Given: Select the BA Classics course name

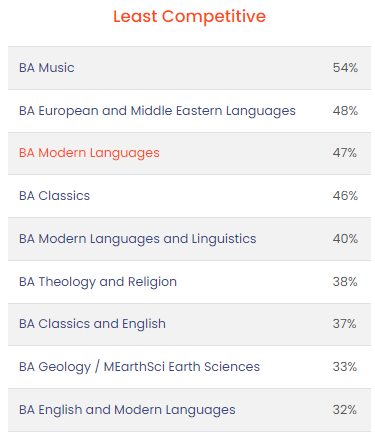Looking at the screenshot, I should point(54,196).
